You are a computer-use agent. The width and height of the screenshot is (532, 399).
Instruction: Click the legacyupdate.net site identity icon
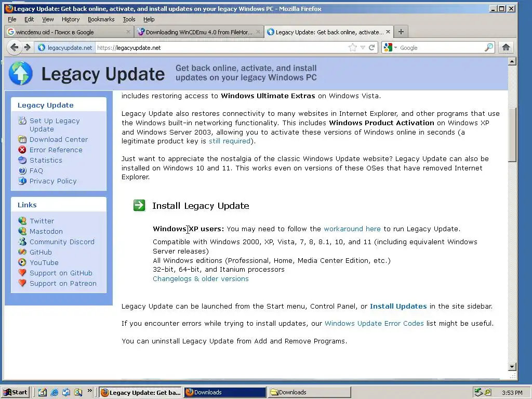[x=42, y=48]
